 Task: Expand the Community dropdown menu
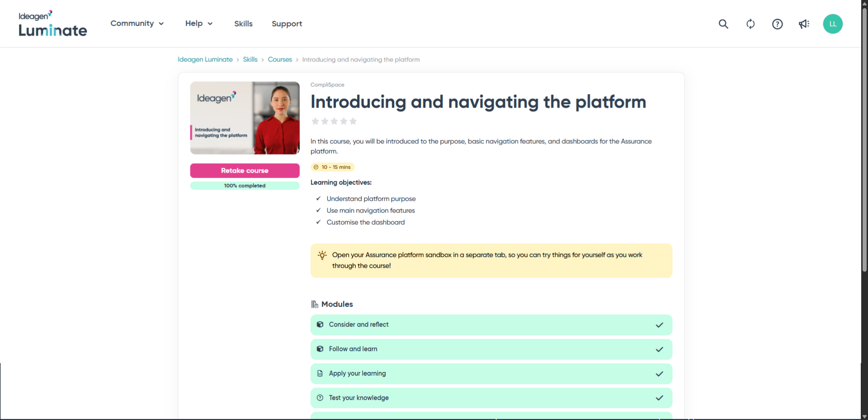click(137, 24)
